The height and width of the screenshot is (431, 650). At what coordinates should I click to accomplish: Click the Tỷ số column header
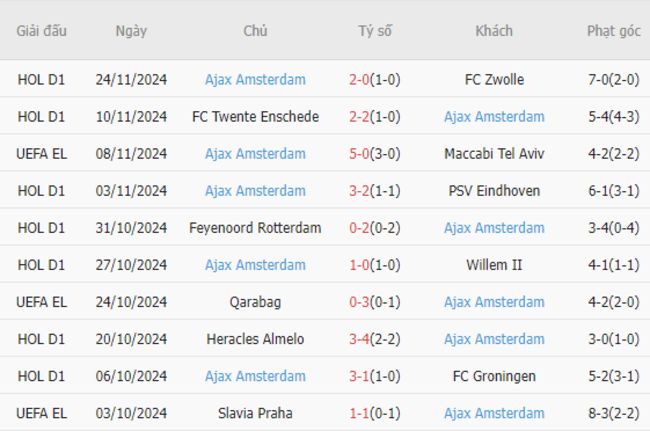(375, 31)
